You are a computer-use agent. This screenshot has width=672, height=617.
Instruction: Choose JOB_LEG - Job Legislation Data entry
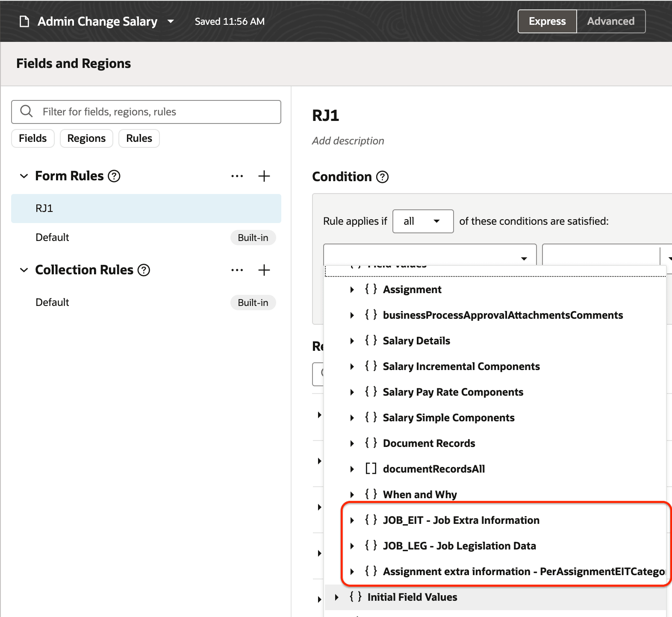(x=460, y=546)
